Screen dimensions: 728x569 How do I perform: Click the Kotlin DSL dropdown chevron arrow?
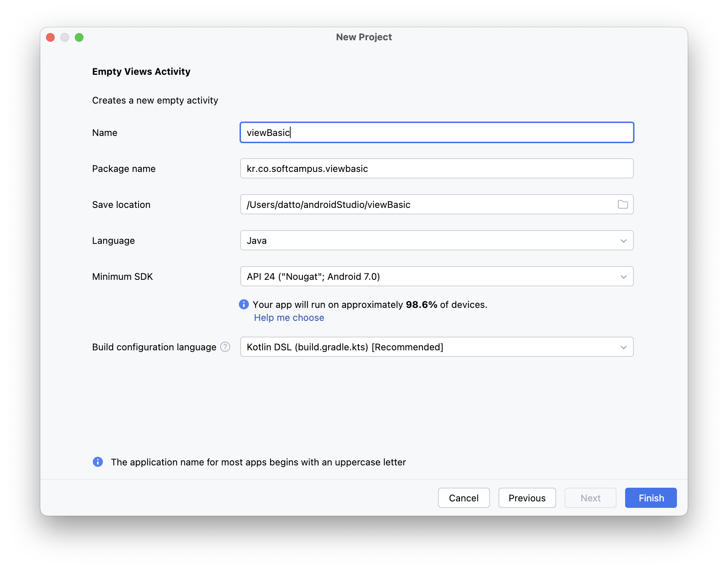click(623, 347)
